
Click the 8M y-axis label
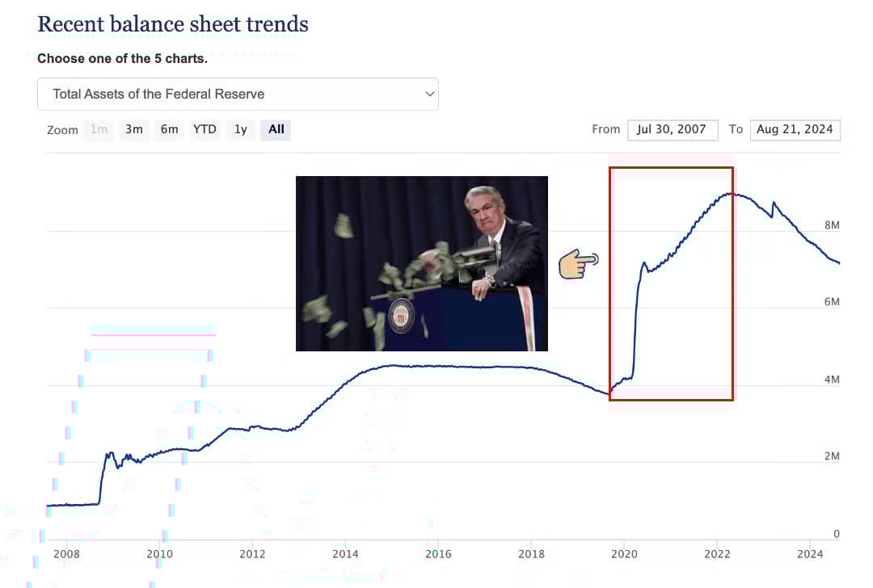pyautogui.click(x=832, y=225)
